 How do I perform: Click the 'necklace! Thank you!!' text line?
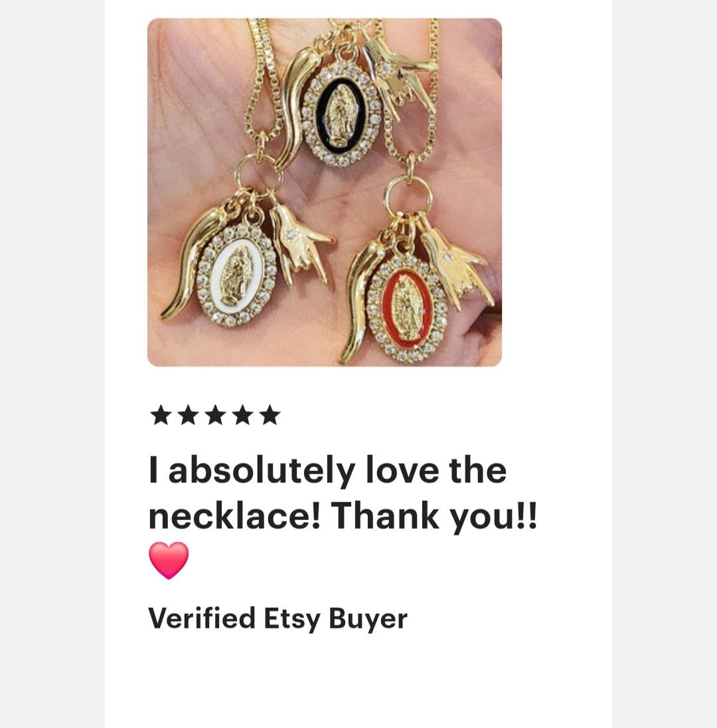(x=343, y=516)
